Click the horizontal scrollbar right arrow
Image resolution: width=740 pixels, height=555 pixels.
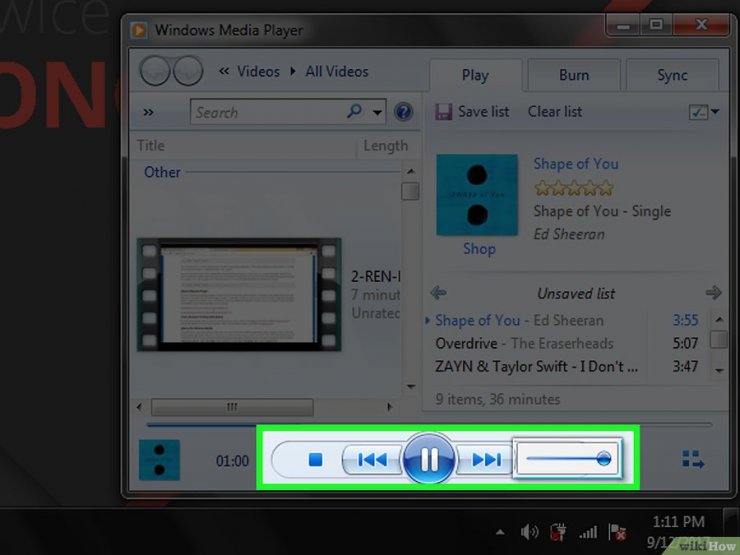(389, 407)
